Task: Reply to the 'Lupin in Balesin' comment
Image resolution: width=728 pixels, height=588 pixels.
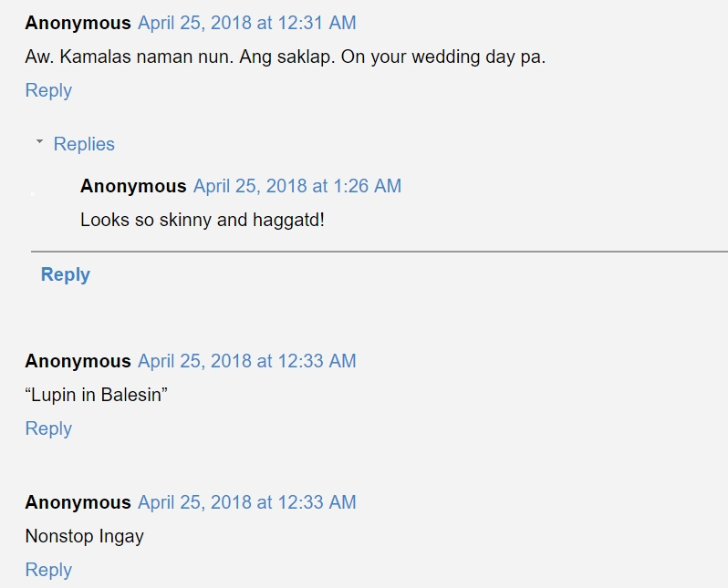Action: tap(48, 428)
